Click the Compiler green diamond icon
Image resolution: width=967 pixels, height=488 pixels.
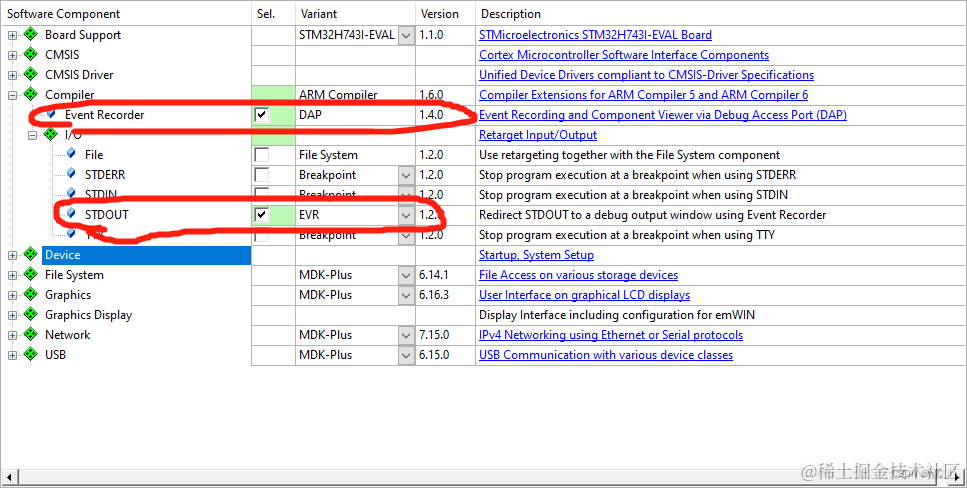click(x=30, y=94)
